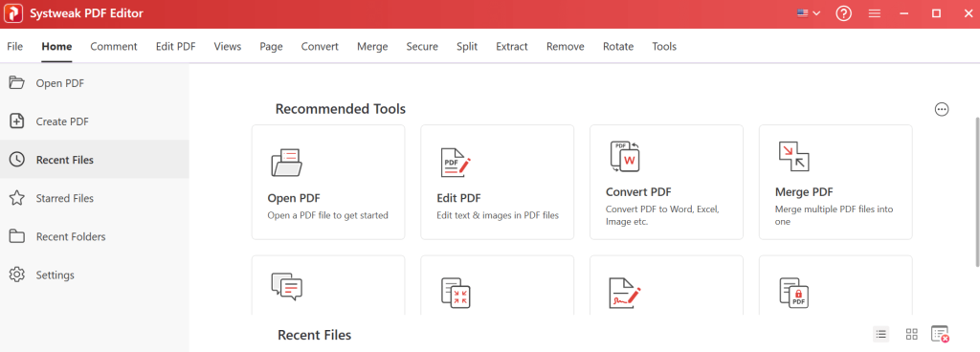Click 'Open a PDF file to get started' text

(x=328, y=215)
